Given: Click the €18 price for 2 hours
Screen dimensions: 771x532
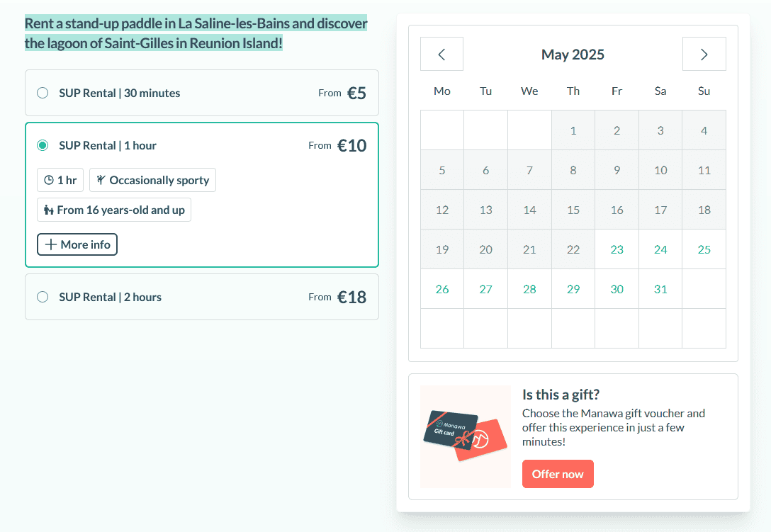Looking at the screenshot, I should tap(351, 297).
